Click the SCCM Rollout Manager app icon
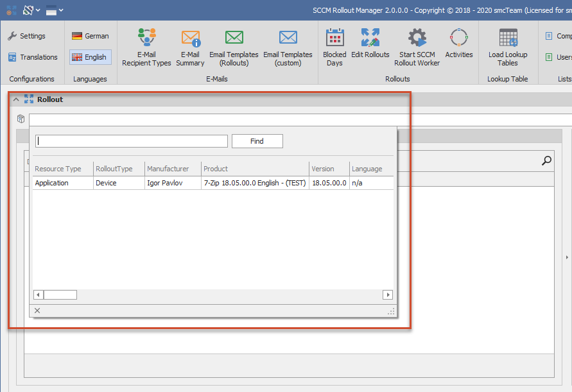 pyautogui.click(x=12, y=10)
